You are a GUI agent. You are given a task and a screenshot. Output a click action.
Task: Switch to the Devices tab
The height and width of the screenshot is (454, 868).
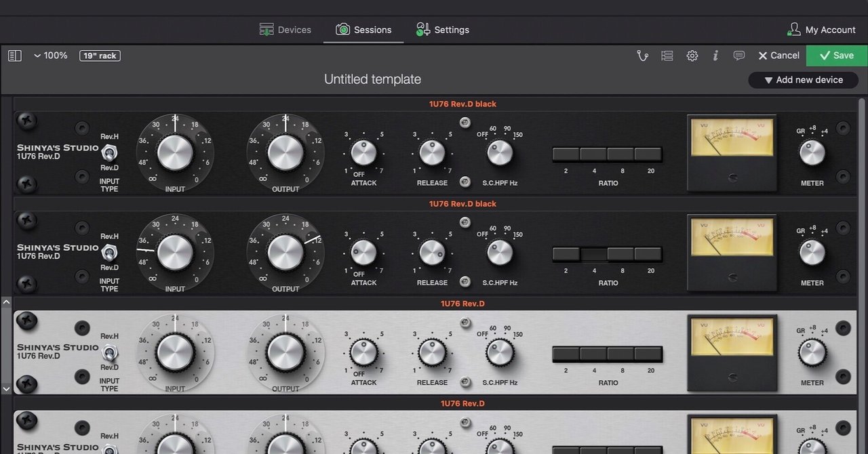click(x=285, y=30)
